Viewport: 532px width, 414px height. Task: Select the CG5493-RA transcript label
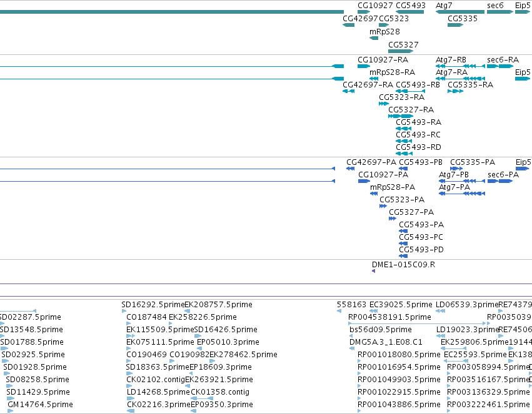click(419, 122)
